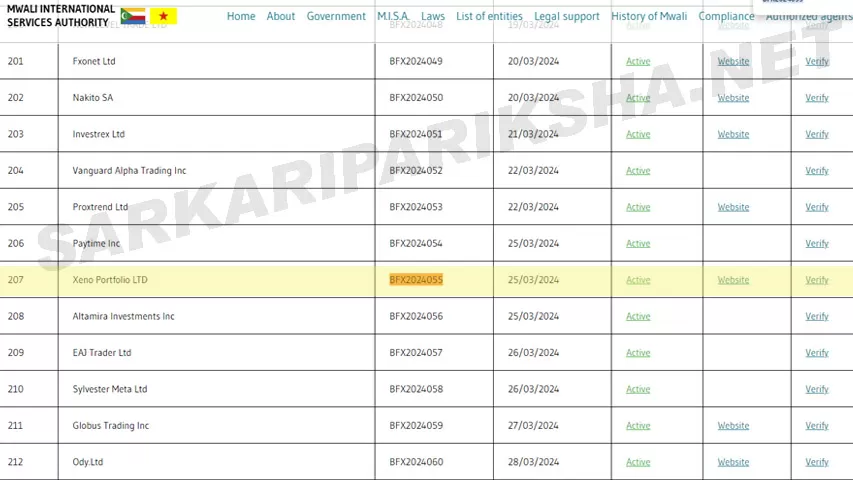Click highlighted license number BFX2024055
The image size is (853, 480).
pyautogui.click(x=416, y=280)
